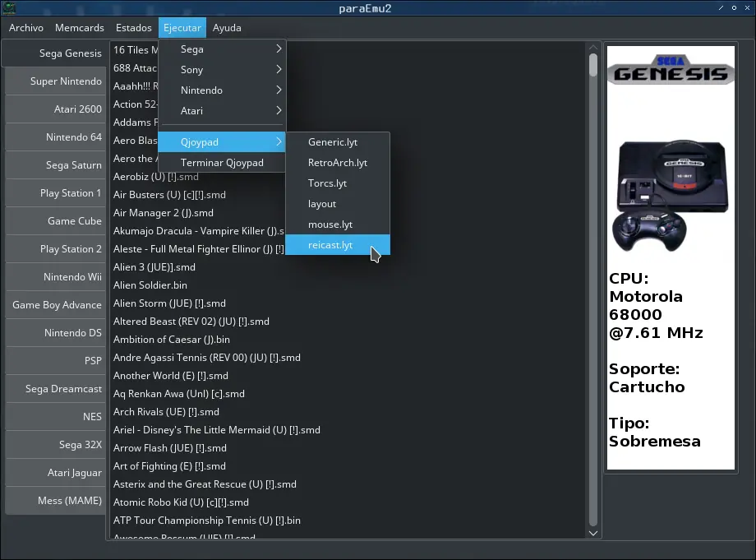Click the ROM list scrollbar handle

(593, 65)
